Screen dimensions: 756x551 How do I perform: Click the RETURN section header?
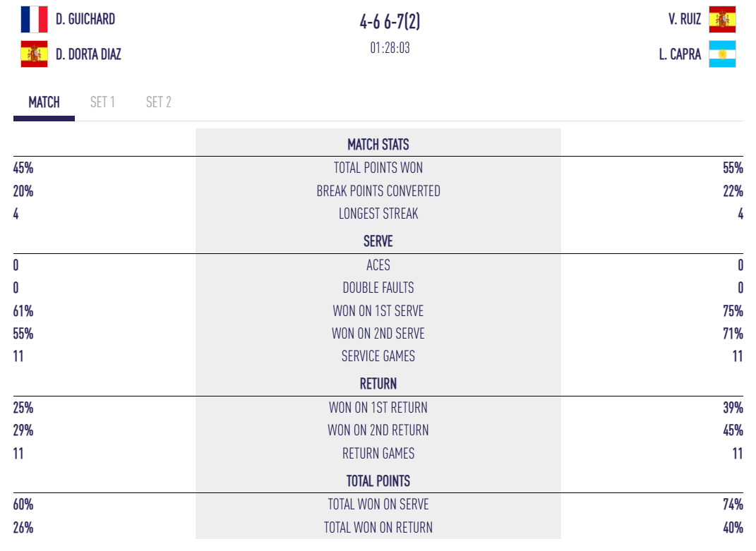[x=378, y=384]
